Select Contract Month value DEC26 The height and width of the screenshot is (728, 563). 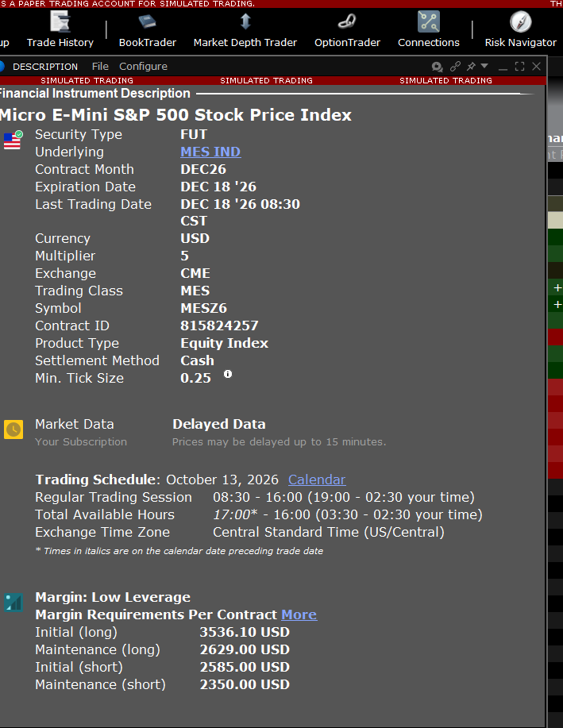click(203, 169)
